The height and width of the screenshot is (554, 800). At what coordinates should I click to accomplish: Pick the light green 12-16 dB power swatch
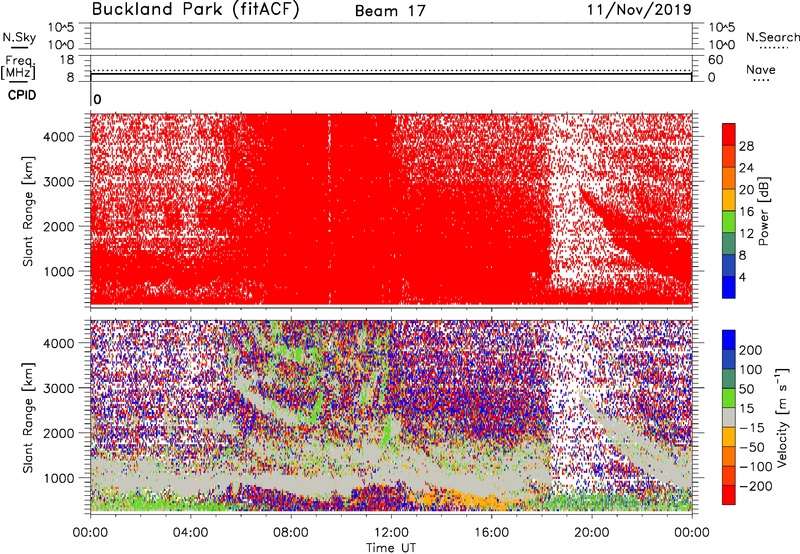coord(729,222)
